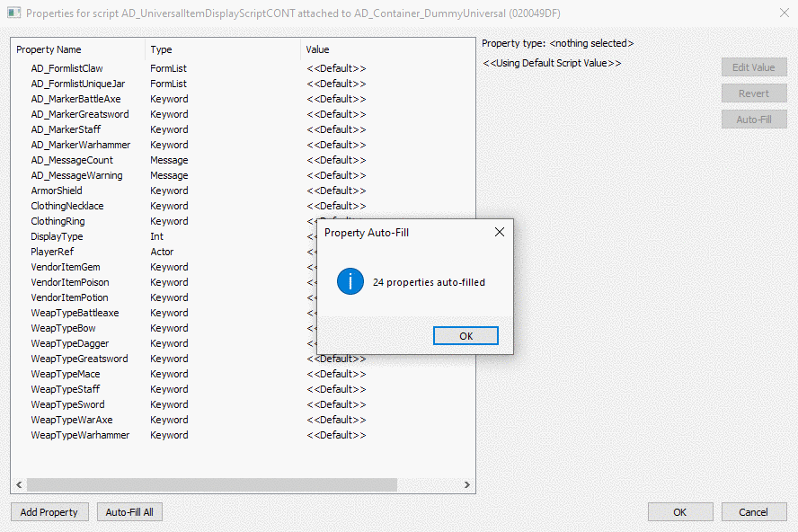Select the ArmorShield keyword property
The height and width of the screenshot is (532, 798).
click(57, 191)
